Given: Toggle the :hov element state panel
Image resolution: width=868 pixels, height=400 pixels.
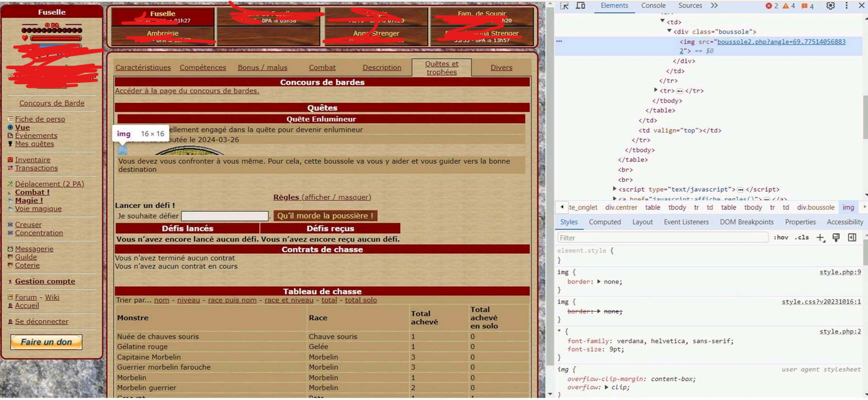Looking at the screenshot, I should tap(781, 237).
